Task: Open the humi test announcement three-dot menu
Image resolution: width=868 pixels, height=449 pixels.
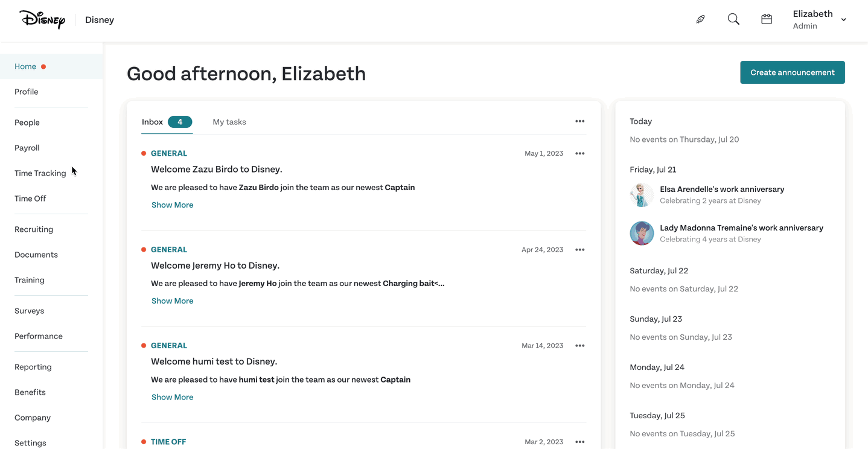Action: click(579, 346)
